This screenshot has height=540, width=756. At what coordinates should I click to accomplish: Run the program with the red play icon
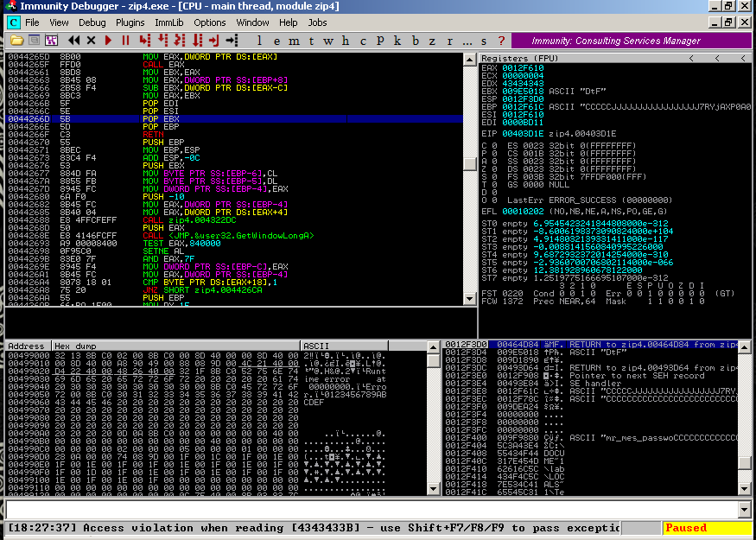coord(109,41)
